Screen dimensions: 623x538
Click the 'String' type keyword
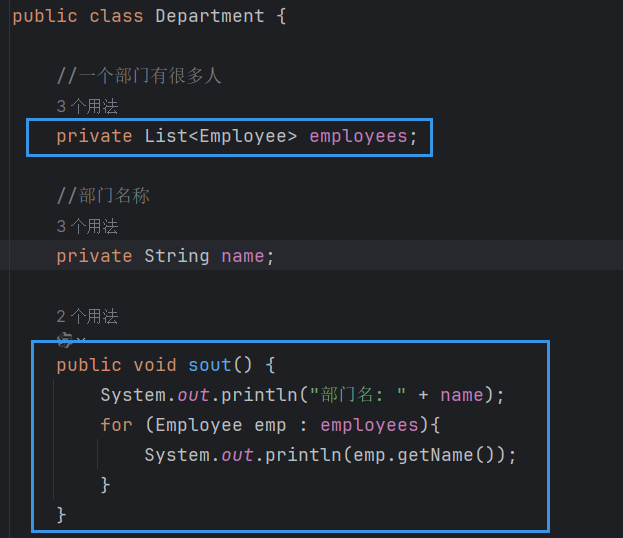[177, 256]
